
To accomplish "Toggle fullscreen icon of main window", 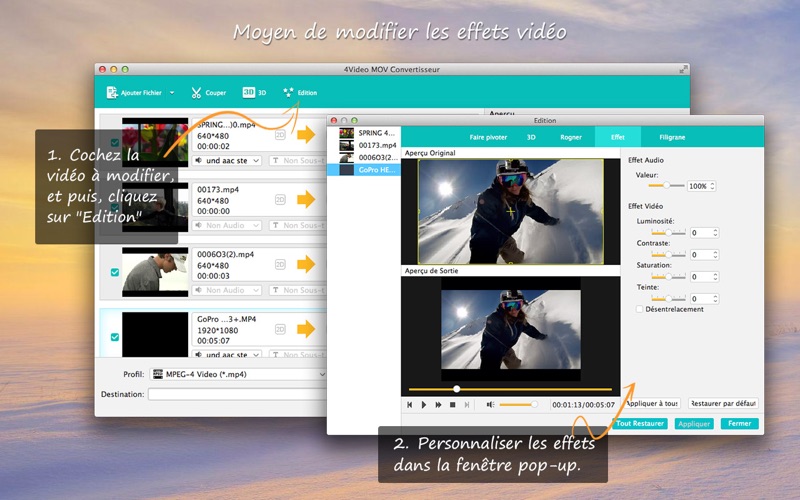I will pos(684,69).
